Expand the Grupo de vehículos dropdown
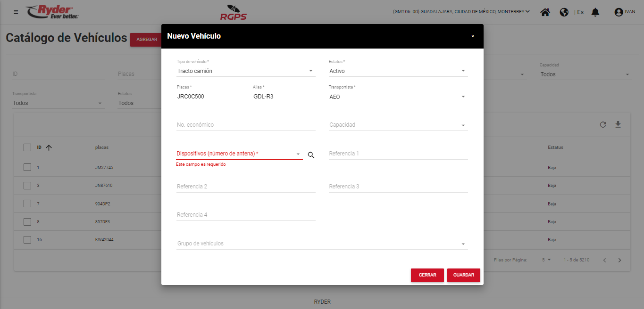644x309 pixels. tap(322, 244)
